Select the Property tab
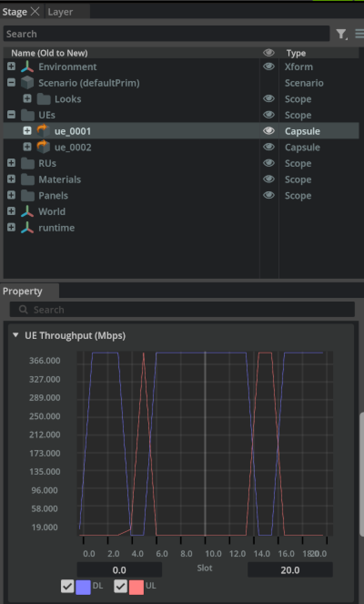This screenshot has height=604, width=364. (22, 292)
